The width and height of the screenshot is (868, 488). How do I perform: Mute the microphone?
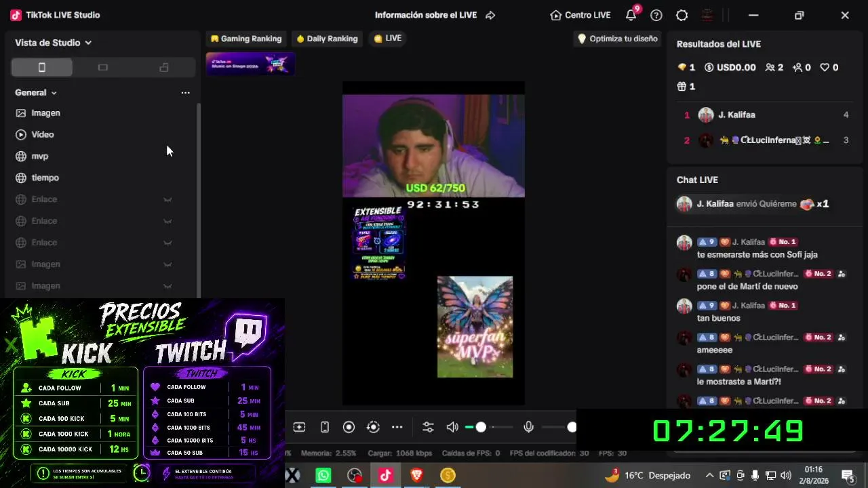(x=529, y=427)
